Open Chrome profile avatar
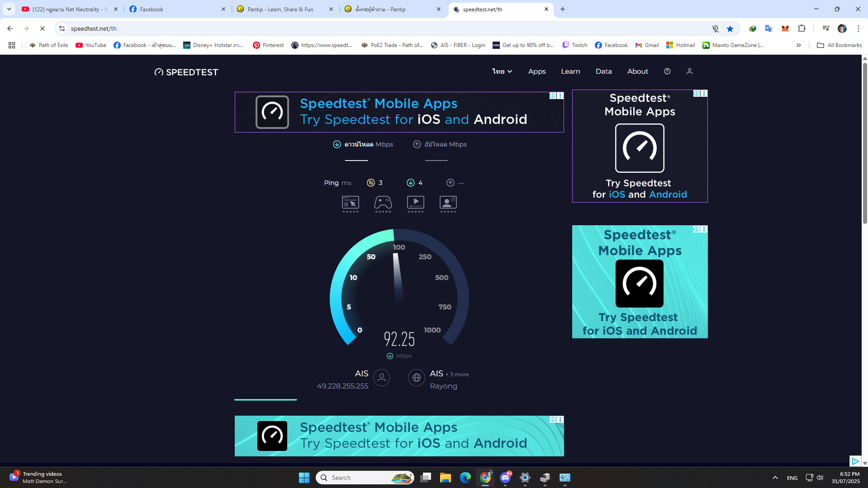This screenshot has width=868, height=488. pyautogui.click(x=842, y=28)
